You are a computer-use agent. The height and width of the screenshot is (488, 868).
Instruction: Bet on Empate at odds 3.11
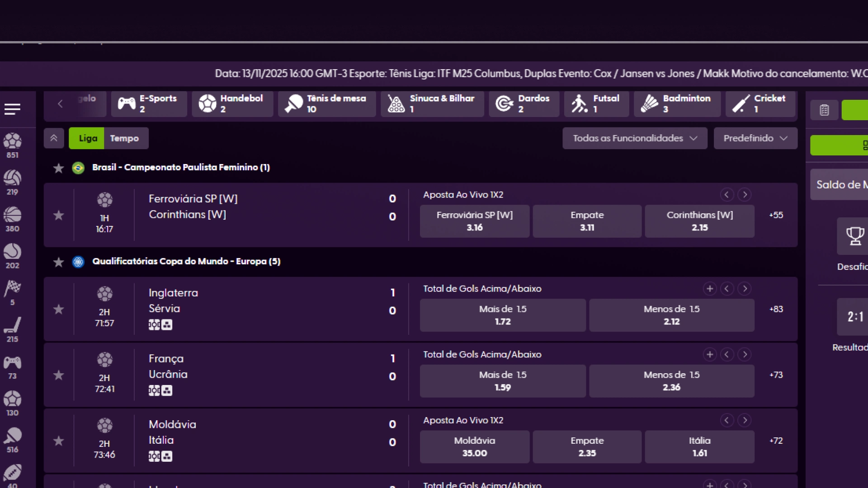pos(587,221)
